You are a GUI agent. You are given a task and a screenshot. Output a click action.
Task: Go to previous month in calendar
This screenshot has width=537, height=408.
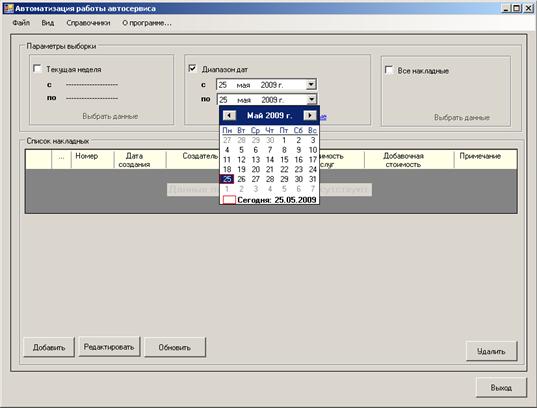click(x=229, y=115)
